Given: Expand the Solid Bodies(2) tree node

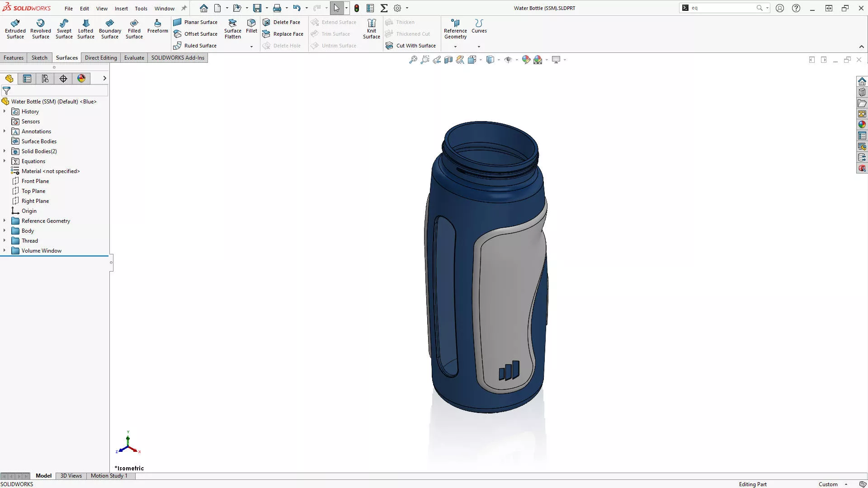Looking at the screenshot, I should 5,151.
